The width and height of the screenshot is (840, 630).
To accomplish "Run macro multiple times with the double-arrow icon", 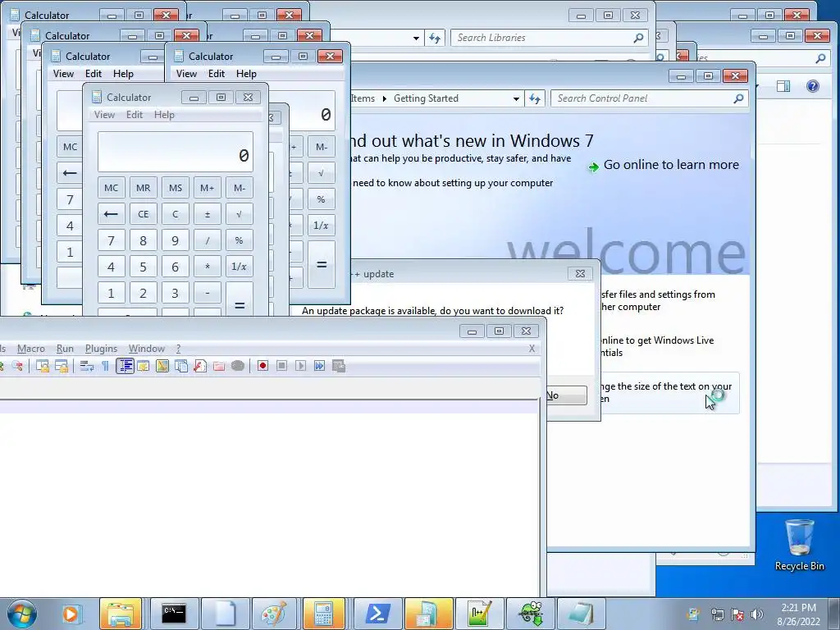I will coord(320,366).
